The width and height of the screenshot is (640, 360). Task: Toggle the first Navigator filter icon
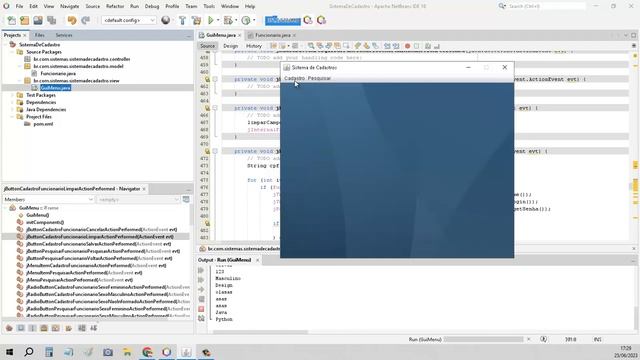click(x=9, y=328)
